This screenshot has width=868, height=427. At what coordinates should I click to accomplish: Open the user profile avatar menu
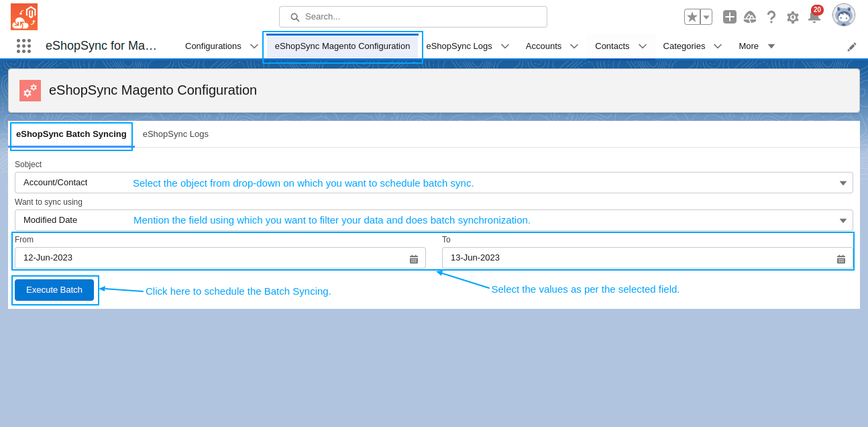[x=844, y=15]
